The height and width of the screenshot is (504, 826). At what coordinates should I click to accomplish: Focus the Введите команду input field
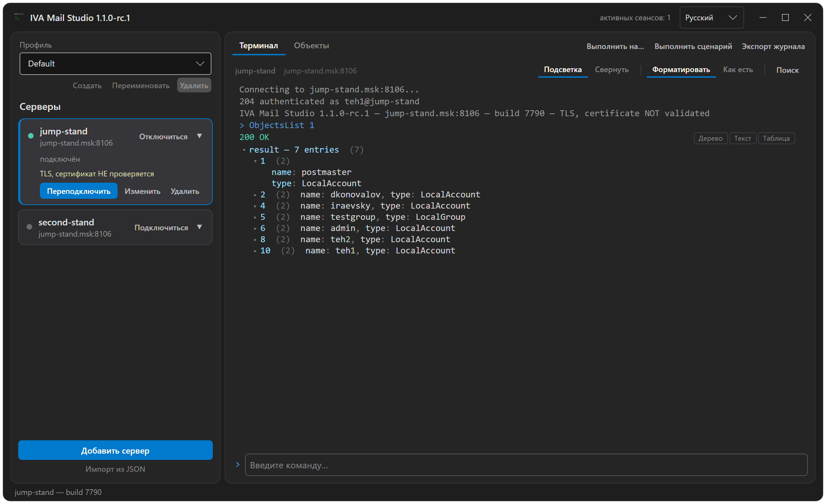pyautogui.click(x=526, y=465)
